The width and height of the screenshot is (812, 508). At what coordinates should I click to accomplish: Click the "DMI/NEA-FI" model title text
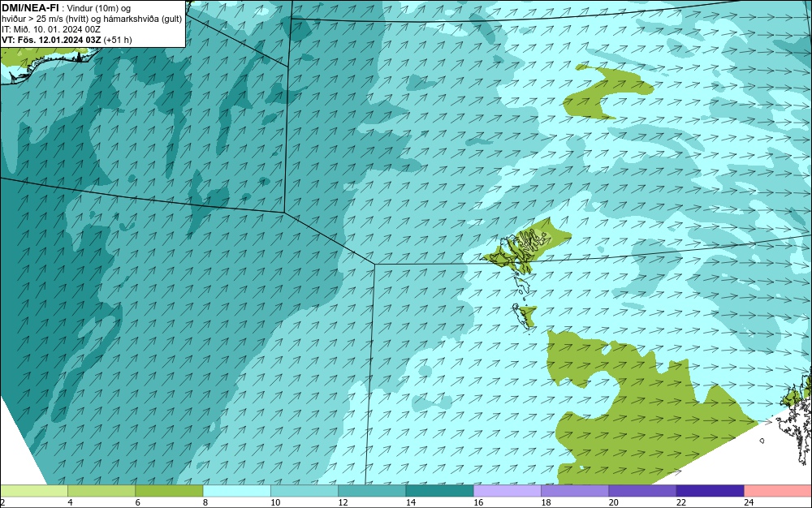[x=30, y=8]
